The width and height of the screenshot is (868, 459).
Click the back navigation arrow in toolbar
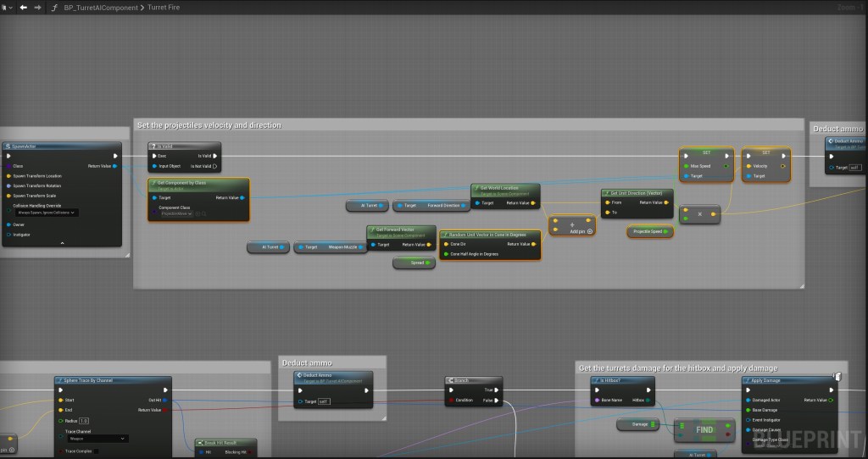[x=23, y=8]
